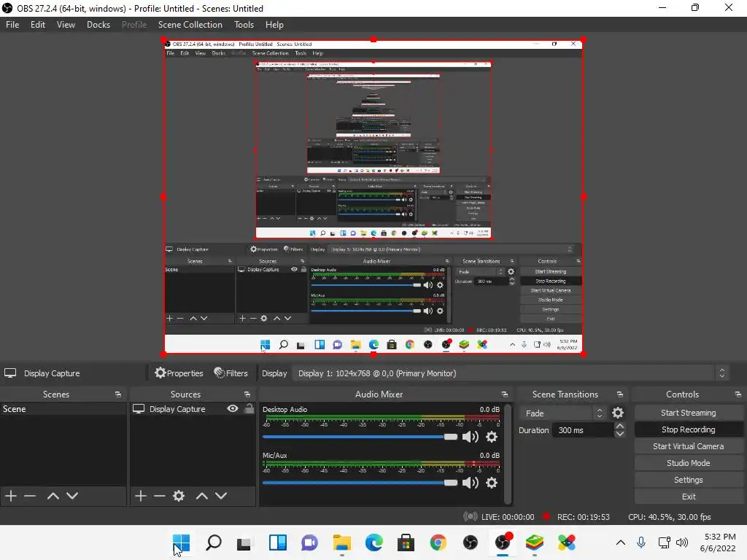Open Windows Start menu
This screenshot has height=560, width=747.
click(182, 542)
